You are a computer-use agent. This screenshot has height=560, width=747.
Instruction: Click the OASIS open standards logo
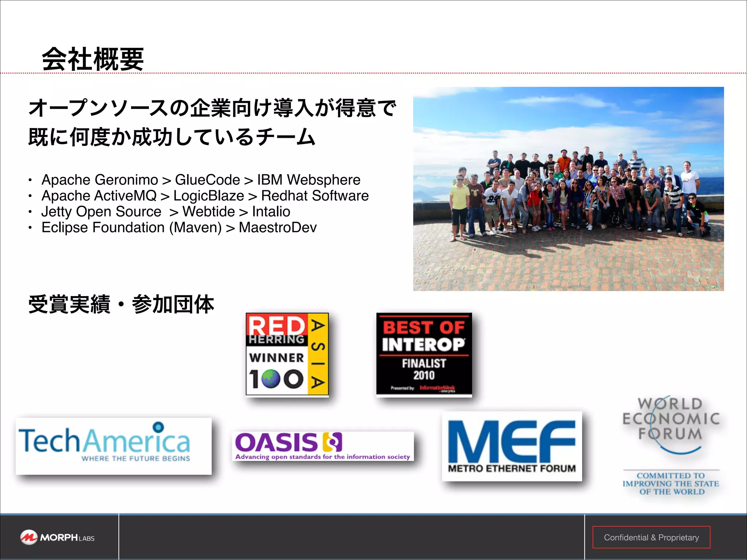323,446
